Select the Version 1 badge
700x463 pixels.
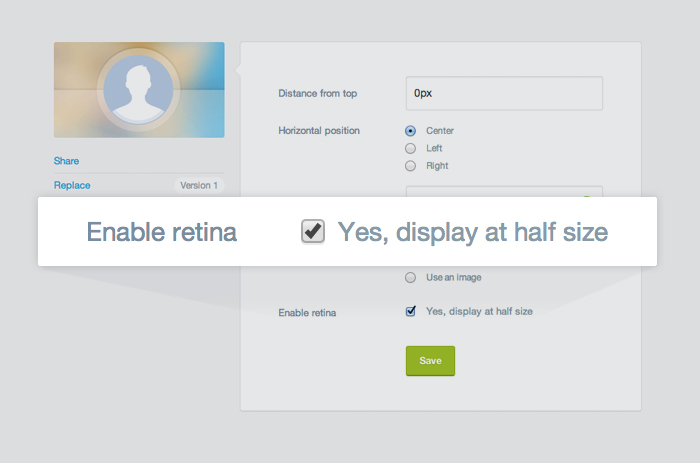coord(199,185)
